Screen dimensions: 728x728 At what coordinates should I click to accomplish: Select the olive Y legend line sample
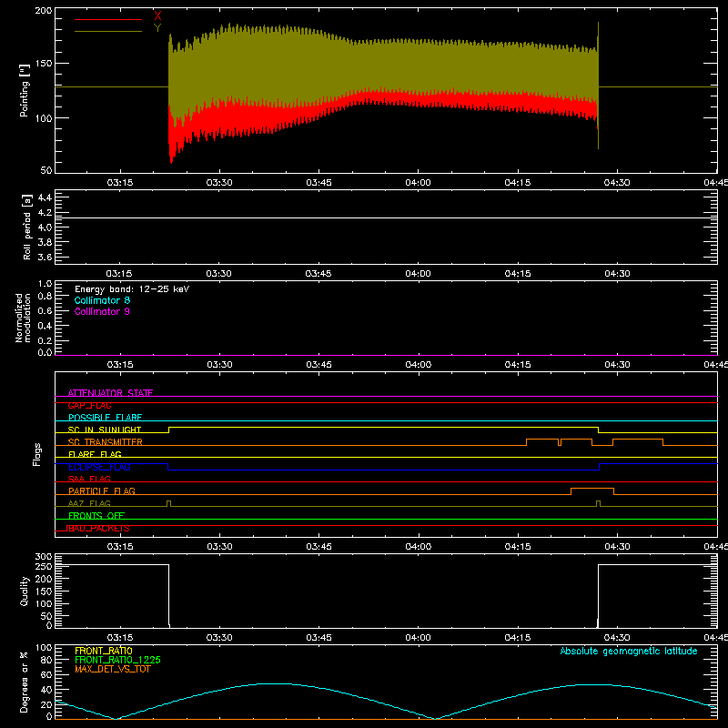click(108, 31)
